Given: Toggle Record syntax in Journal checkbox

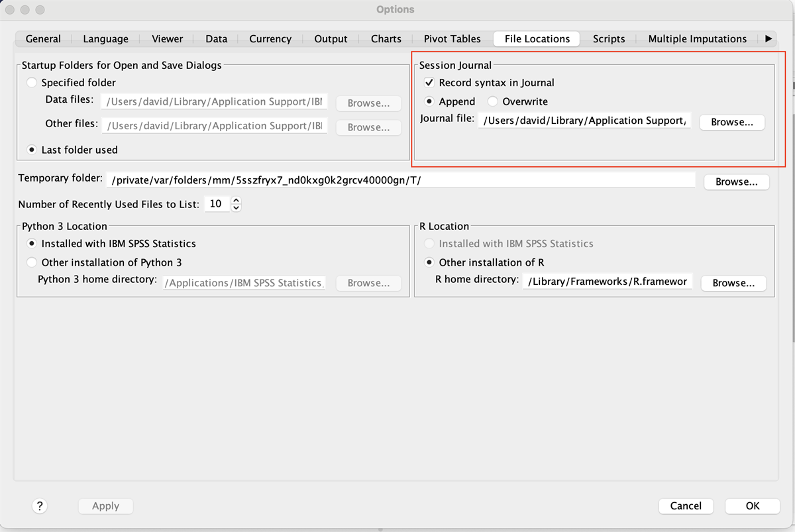Looking at the screenshot, I should pos(429,83).
